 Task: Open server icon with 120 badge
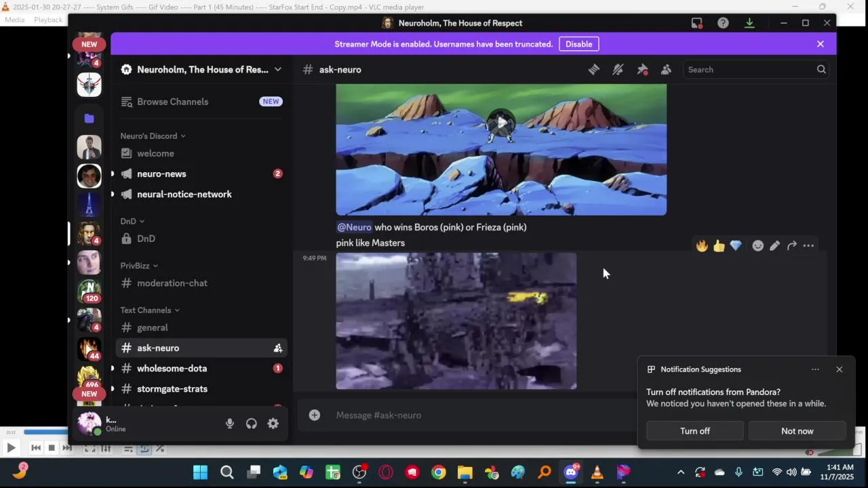tap(89, 290)
